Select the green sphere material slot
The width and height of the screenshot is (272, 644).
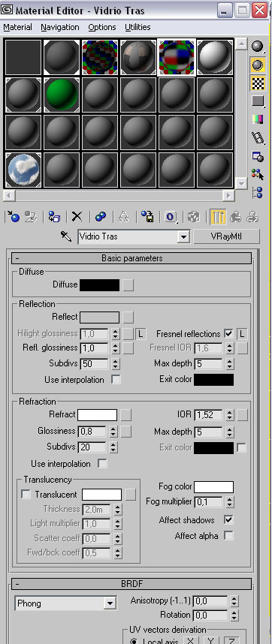pyautogui.click(x=61, y=95)
